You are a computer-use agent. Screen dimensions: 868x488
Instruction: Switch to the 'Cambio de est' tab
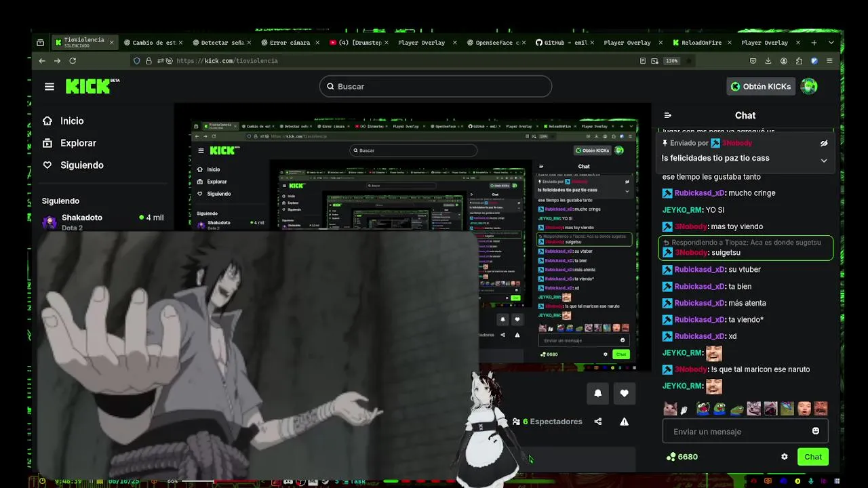point(154,42)
